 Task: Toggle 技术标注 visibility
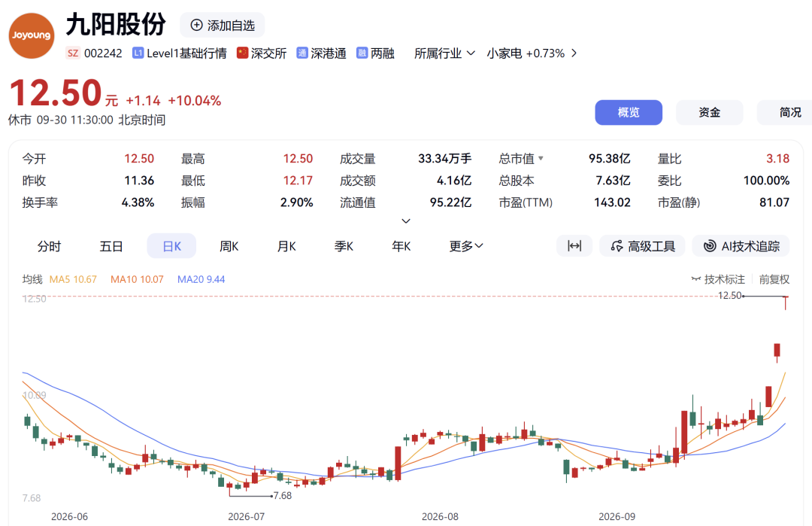pyautogui.click(x=718, y=279)
